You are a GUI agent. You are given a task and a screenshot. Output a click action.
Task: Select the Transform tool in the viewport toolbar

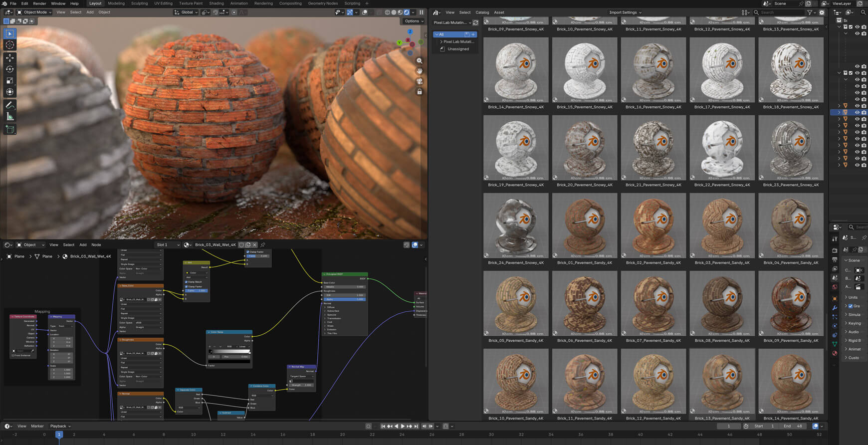coord(9,92)
